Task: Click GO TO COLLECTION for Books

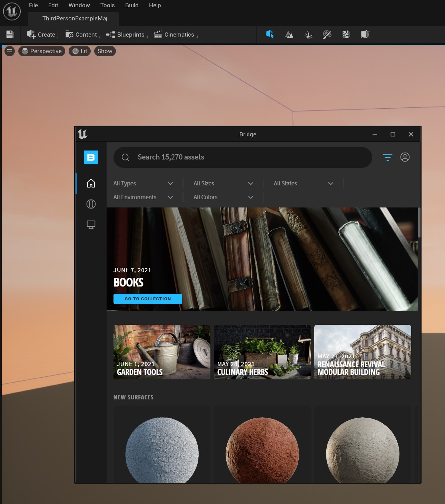Action: (x=148, y=299)
